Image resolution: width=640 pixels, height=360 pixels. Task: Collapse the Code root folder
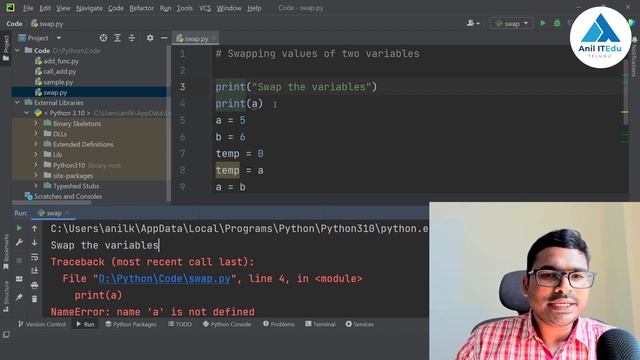18,50
